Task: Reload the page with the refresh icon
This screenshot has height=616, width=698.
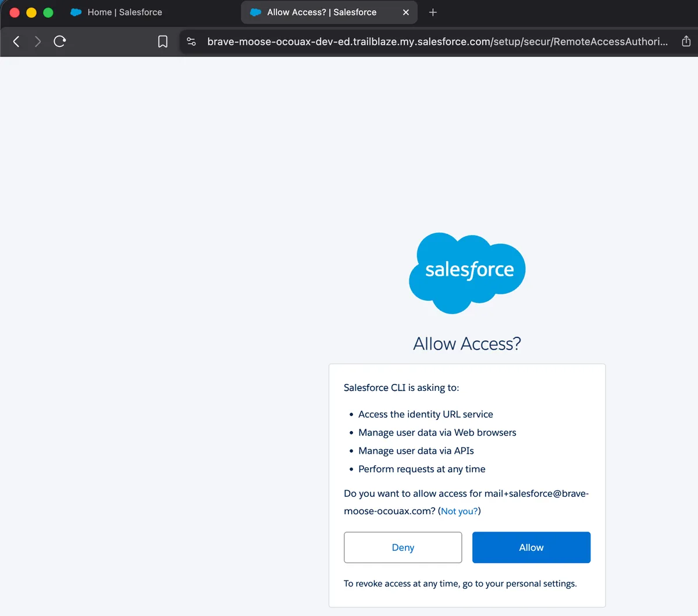Action: (x=60, y=41)
